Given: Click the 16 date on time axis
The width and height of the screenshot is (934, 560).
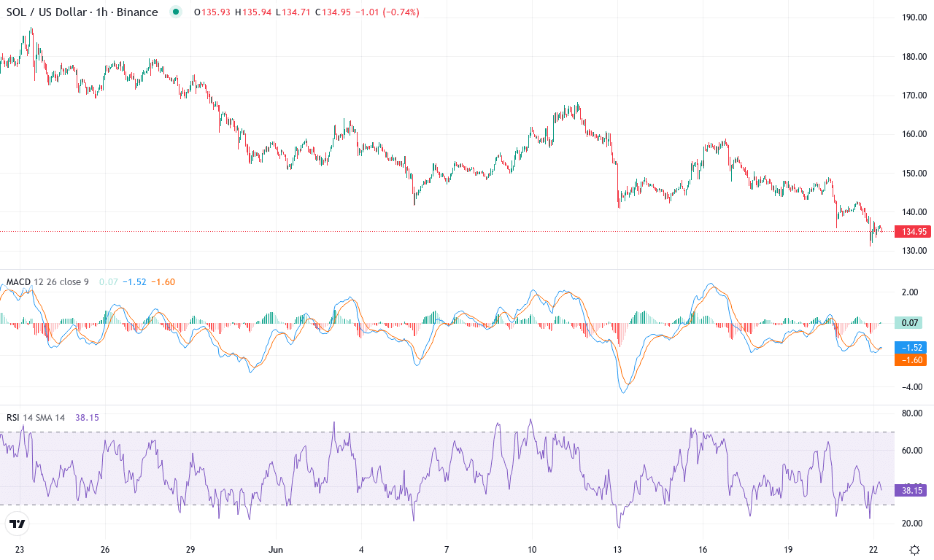Looking at the screenshot, I should (x=703, y=549).
